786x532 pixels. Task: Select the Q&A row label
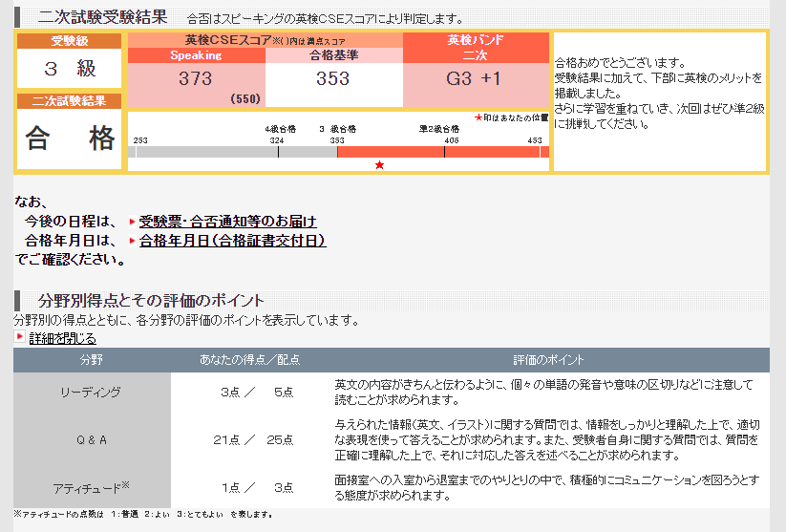click(x=92, y=439)
